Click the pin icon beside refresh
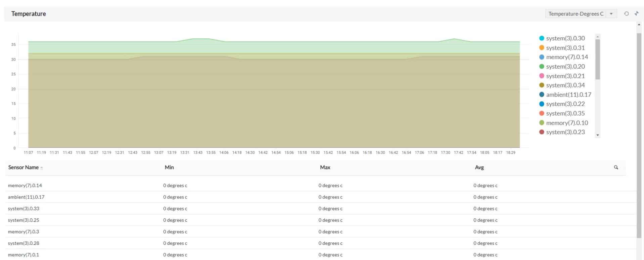This screenshot has width=644, height=260. (636, 14)
